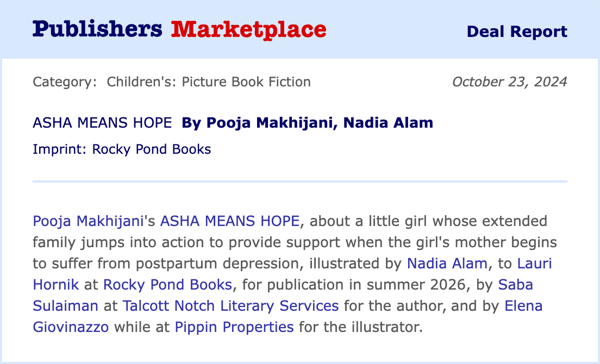Viewport: 600px width, 364px height.
Task: Go to the Talcott Notch Literary Services link
Action: point(230,306)
